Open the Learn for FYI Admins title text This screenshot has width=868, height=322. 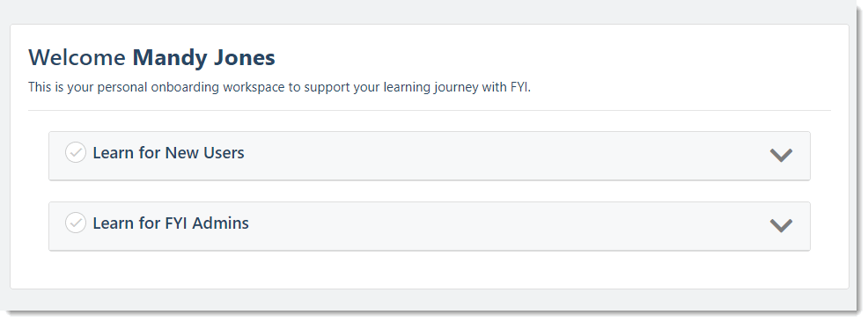pyautogui.click(x=171, y=223)
